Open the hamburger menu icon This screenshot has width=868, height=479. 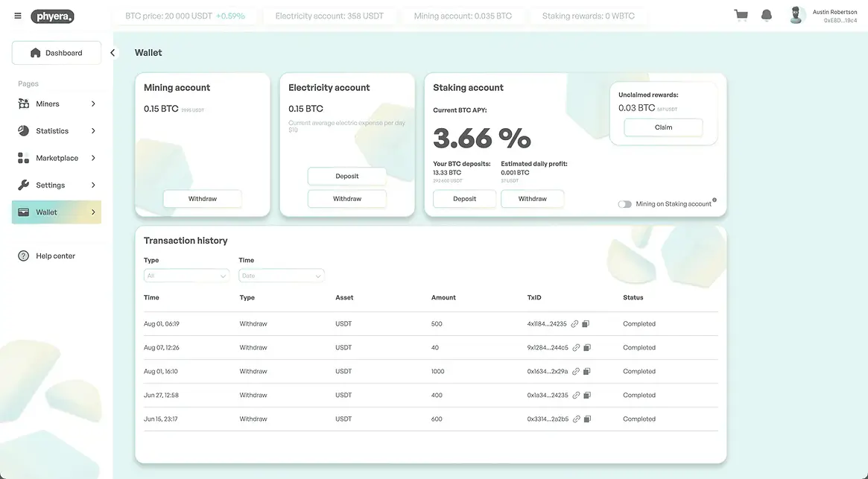pos(18,16)
